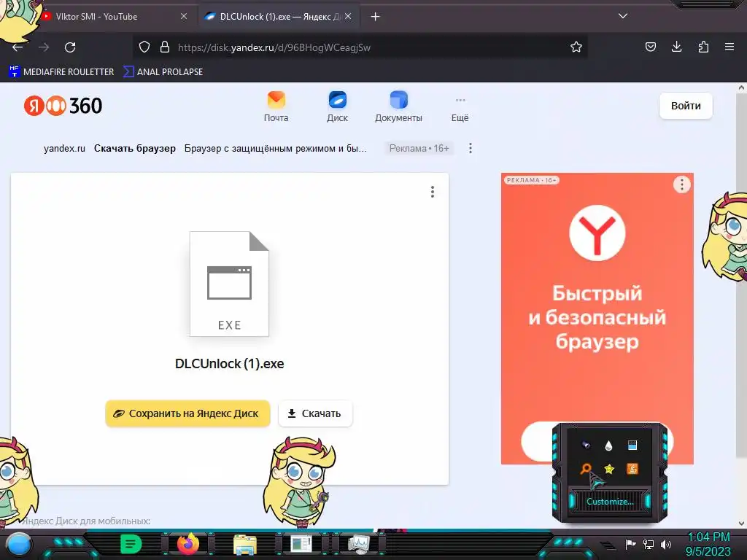
Task: Open the MEDIAFIRE ROULETTER bookmark
Action: (x=61, y=72)
